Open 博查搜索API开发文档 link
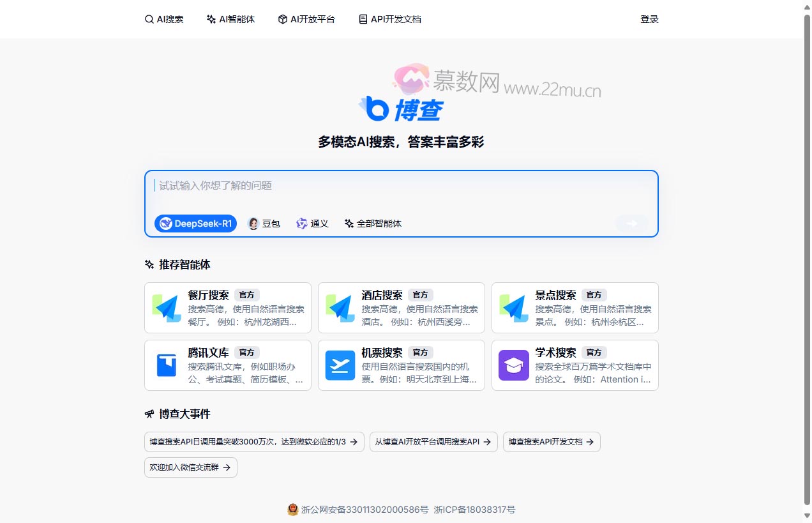Viewport: 812px width, 523px height. (551, 441)
